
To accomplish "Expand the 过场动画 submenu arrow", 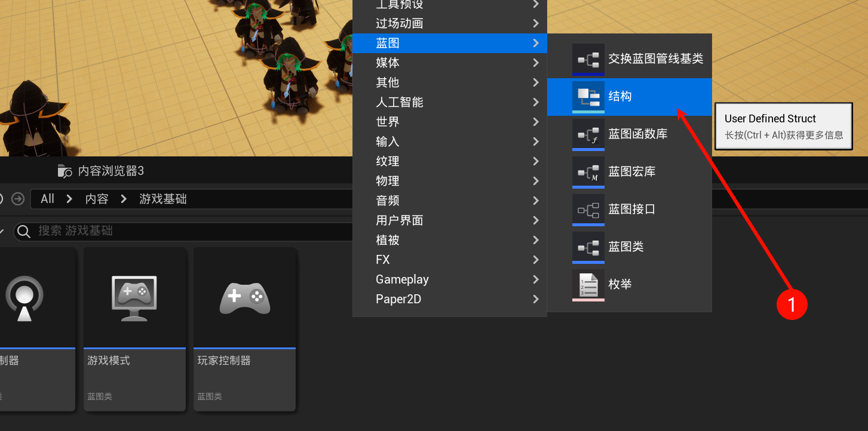I will coord(535,24).
